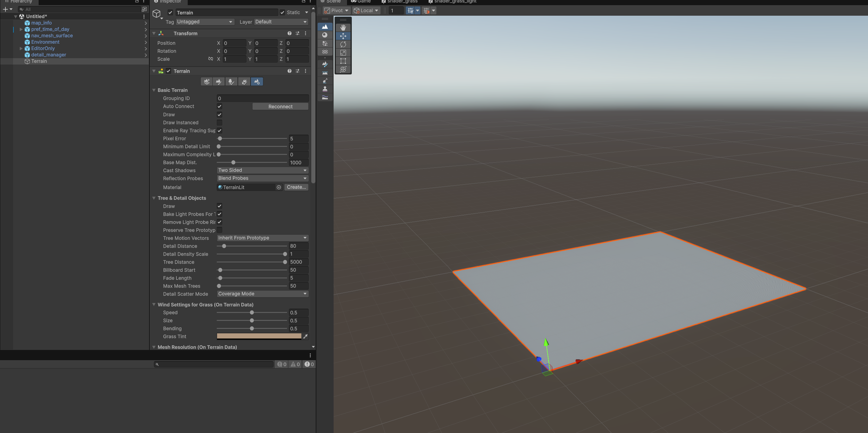Image resolution: width=868 pixels, height=433 pixels.
Task: Open the Detail Scatter Mode dropdown
Action: pos(262,294)
